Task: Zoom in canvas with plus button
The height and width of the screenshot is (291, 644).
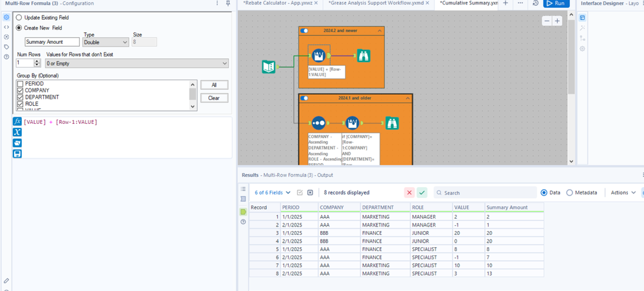Action: coord(557,21)
